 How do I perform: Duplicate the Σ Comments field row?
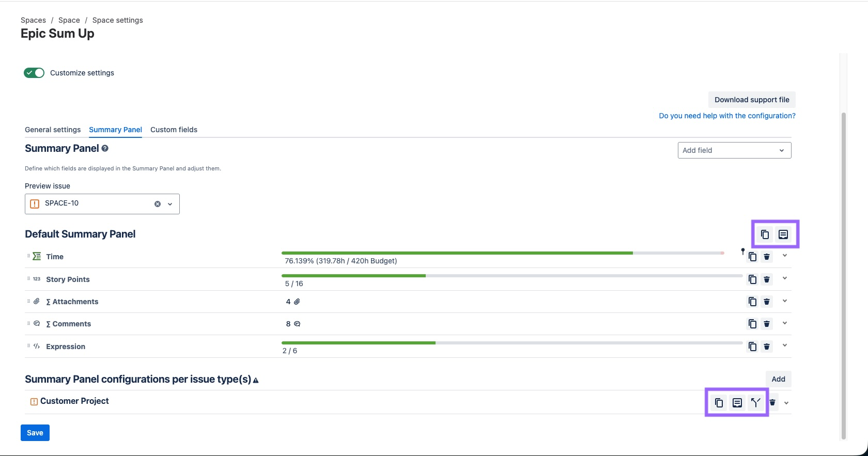[x=752, y=324]
